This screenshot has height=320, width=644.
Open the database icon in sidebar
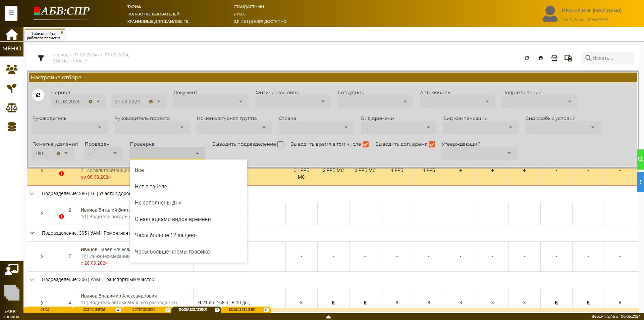[11, 127]
